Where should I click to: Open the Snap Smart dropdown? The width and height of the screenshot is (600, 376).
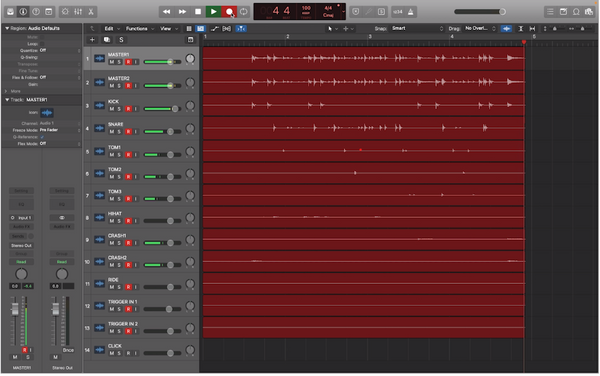(417, 29)
